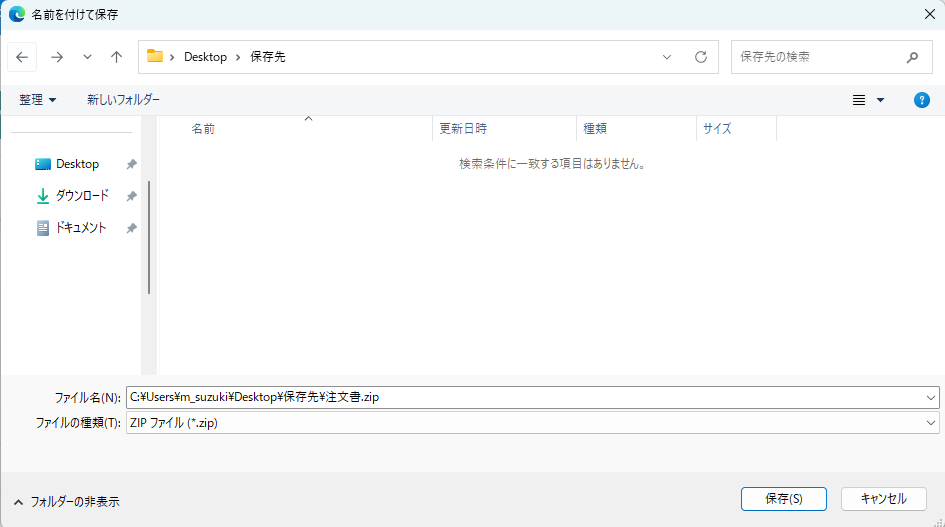
Task: Refresh the current folder view
Action: coord(701,57)
